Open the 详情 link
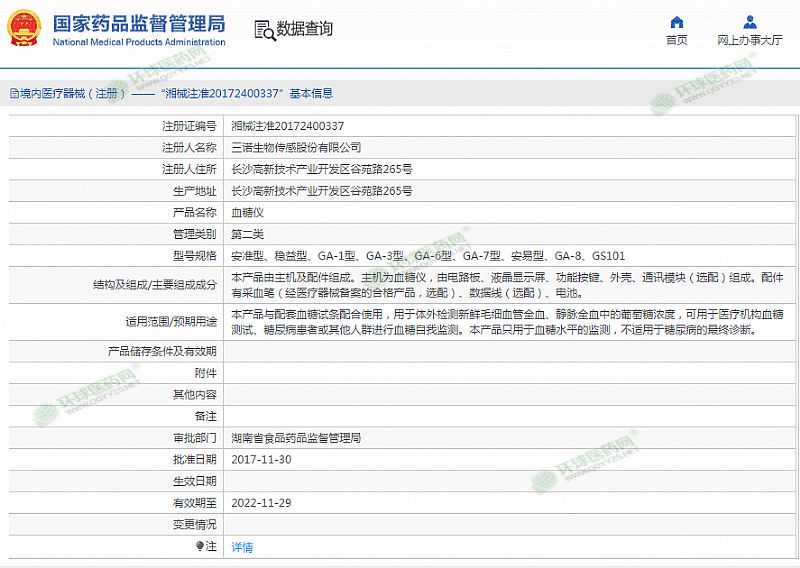The image size is (800, 568). pyautogui.click(x=242, y=547)
